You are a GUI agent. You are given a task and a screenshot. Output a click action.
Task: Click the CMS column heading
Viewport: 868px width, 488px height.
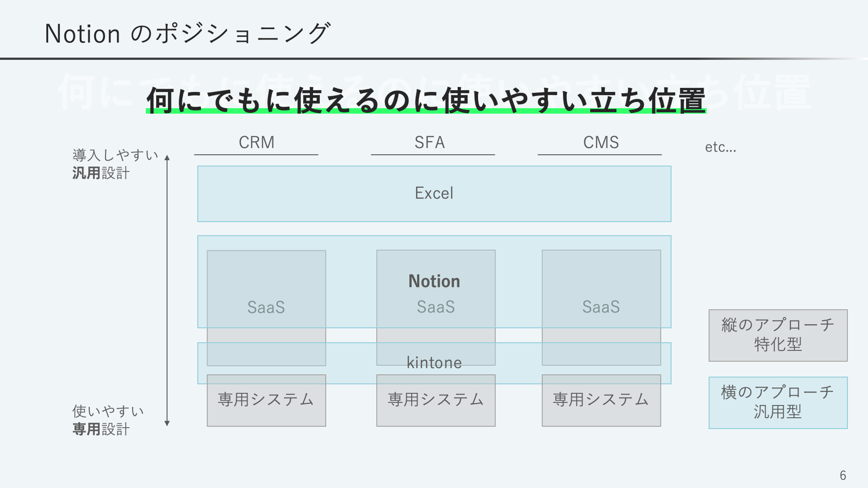coord(601,142)
